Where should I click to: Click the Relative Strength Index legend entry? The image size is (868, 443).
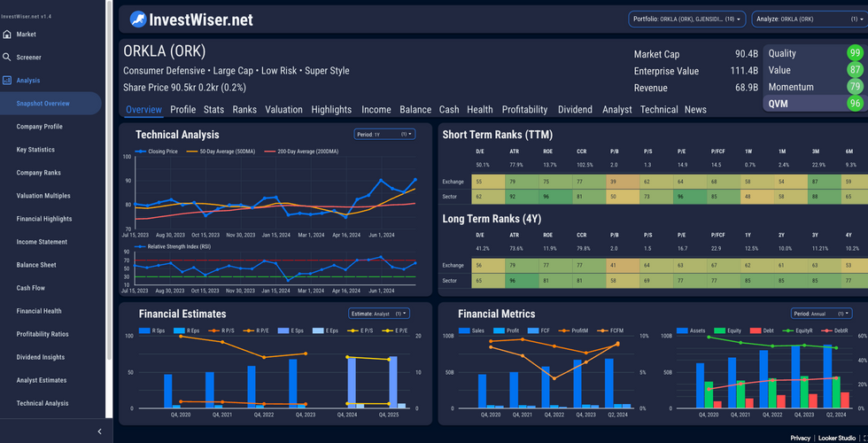173,246
